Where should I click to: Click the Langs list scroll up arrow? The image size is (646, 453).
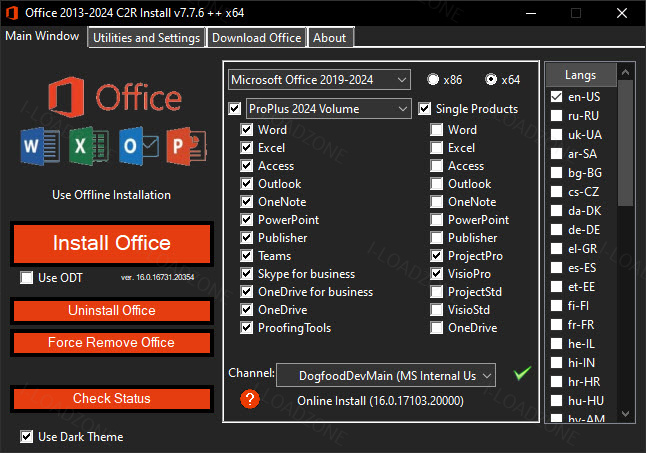coord(625,72)
